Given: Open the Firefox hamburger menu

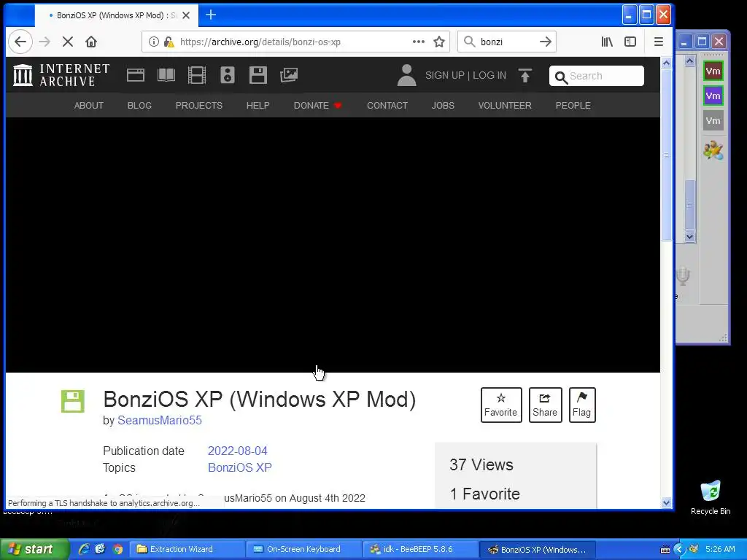Looking at the screenshot, I should (x=659, y=42).
